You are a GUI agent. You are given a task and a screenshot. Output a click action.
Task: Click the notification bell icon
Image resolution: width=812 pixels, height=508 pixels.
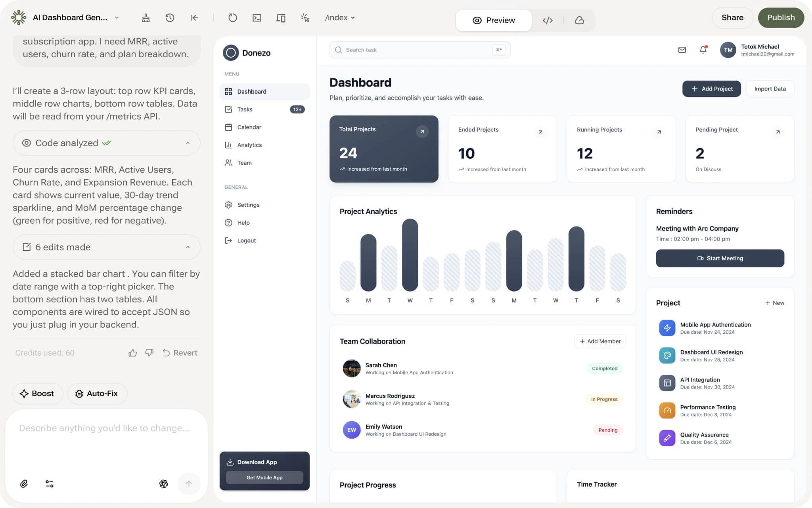coord(703,50)
